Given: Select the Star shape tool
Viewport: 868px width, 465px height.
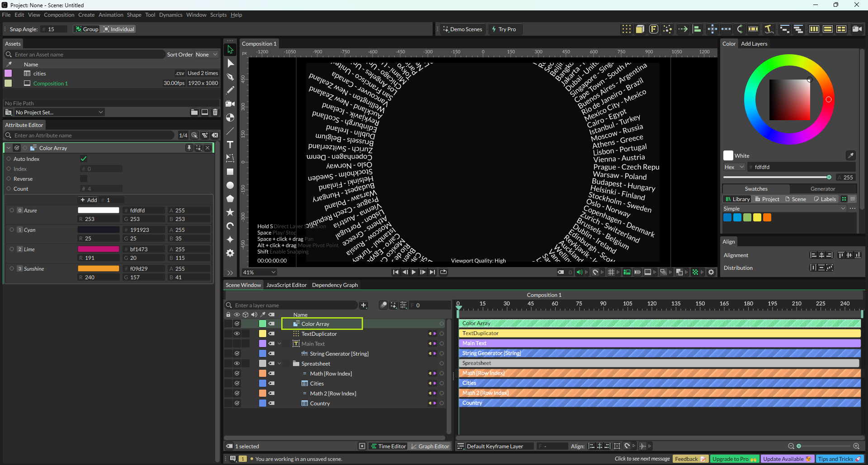Looking at the screenshot, I should (x=230, y=212).
